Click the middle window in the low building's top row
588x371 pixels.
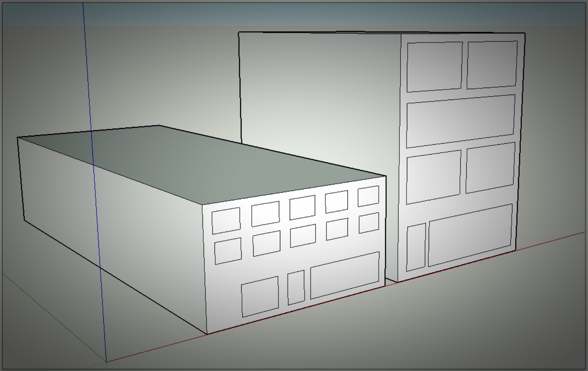(x=302, y=208)
